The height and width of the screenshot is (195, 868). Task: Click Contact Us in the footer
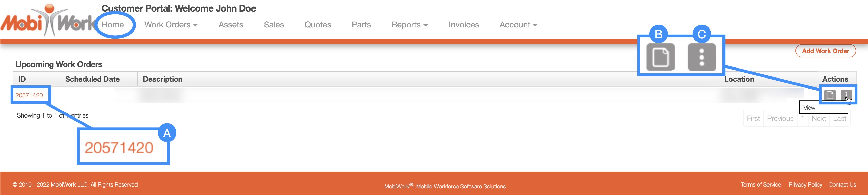pyautogui.click(x=842, y=184)
